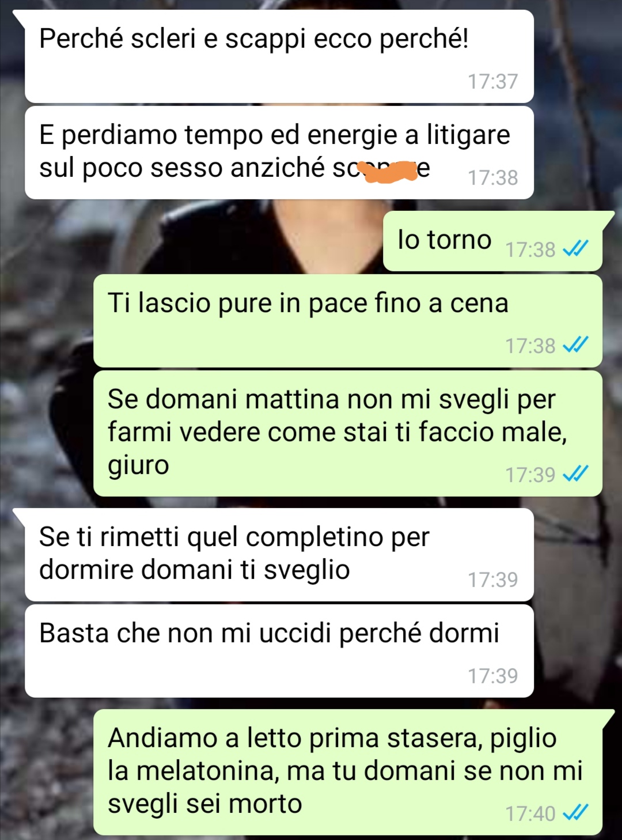Viewport: 622px width, 840px height.
Task: Click blue double-check beside the 17:40 timestamp
Action: tap(575, 813)
